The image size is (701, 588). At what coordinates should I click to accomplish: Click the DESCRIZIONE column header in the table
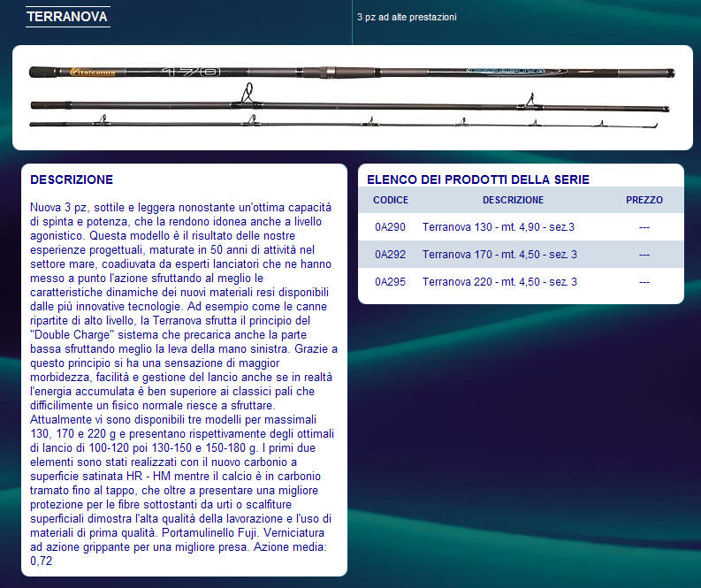tap(513, 200)
